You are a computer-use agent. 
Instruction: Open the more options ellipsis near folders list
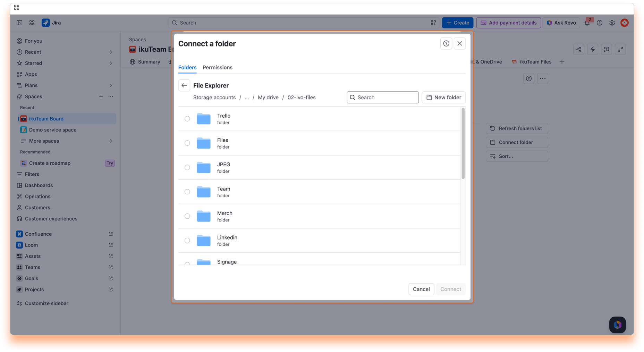pos(543,78)
